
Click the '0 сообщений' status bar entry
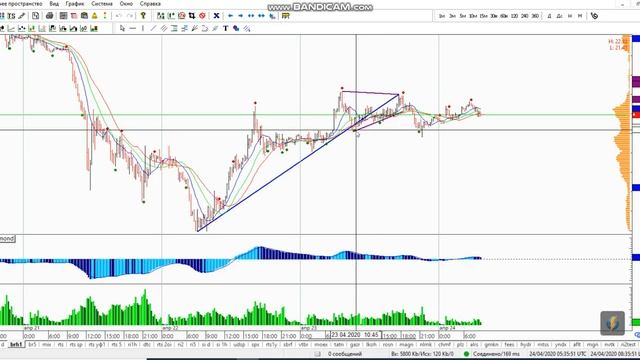click(345, 354)
